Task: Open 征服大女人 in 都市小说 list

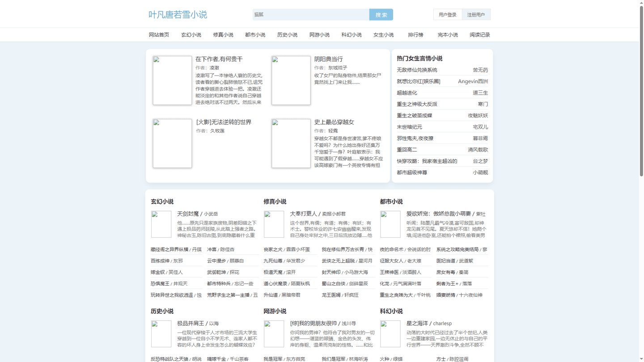Action: (x=391, y=261)
